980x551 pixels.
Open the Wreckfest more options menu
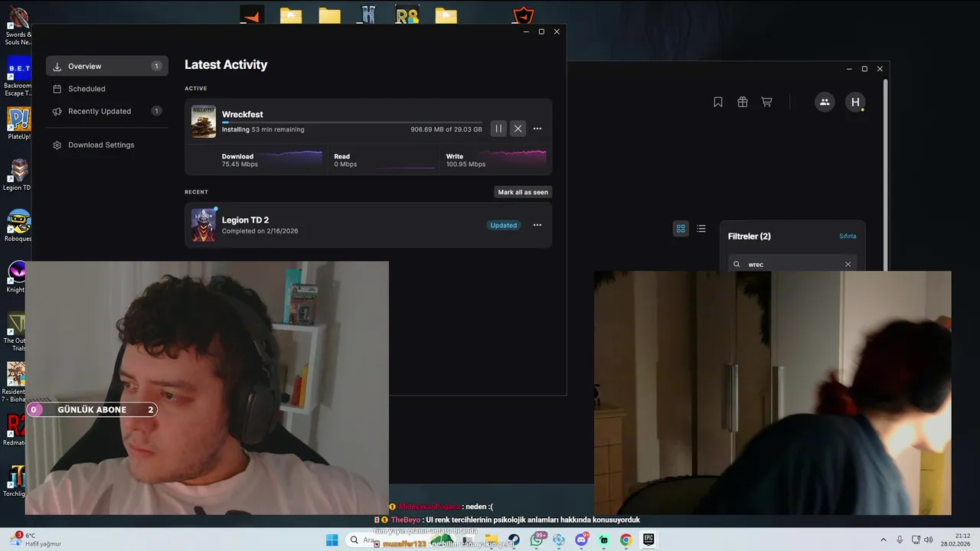pos(537,129)
